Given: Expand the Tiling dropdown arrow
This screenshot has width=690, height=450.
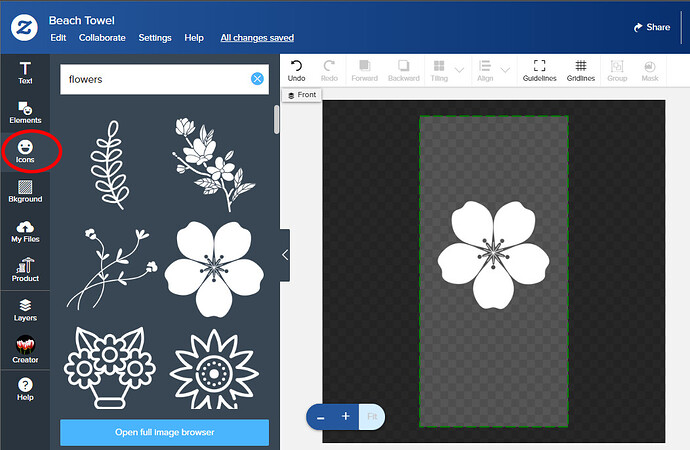Looking at the screenshot, I should [x=459, y=70].
